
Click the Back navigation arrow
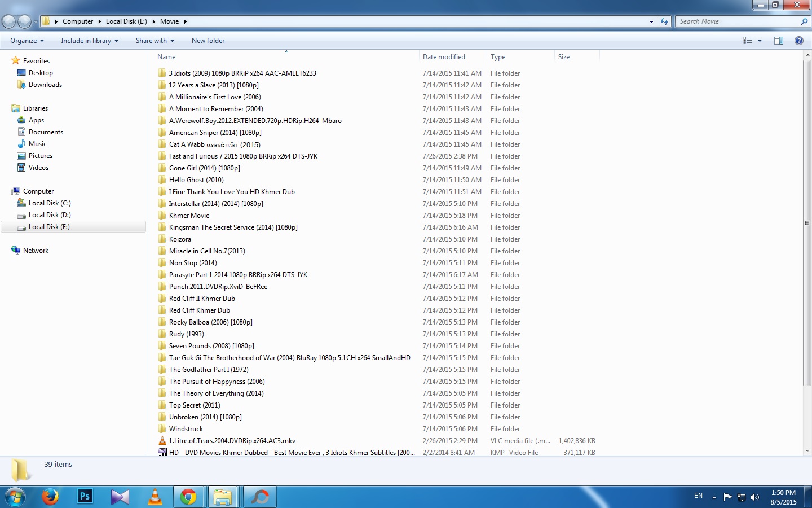[9, 21]
